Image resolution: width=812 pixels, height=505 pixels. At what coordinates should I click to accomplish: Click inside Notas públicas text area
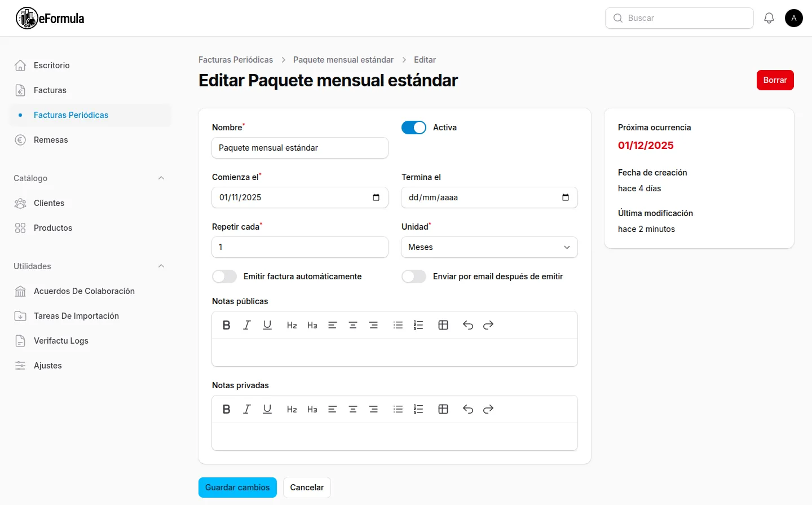click(x=395, y=353)
